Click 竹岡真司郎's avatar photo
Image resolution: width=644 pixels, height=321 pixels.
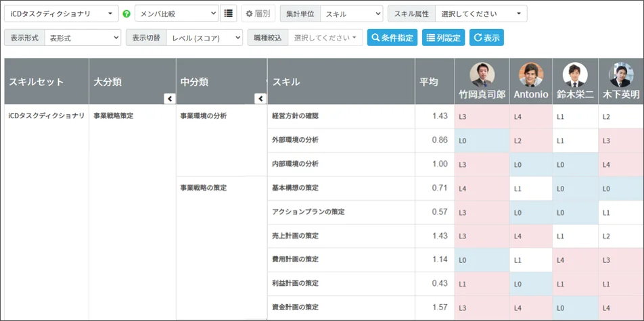[x=482, y=74]
